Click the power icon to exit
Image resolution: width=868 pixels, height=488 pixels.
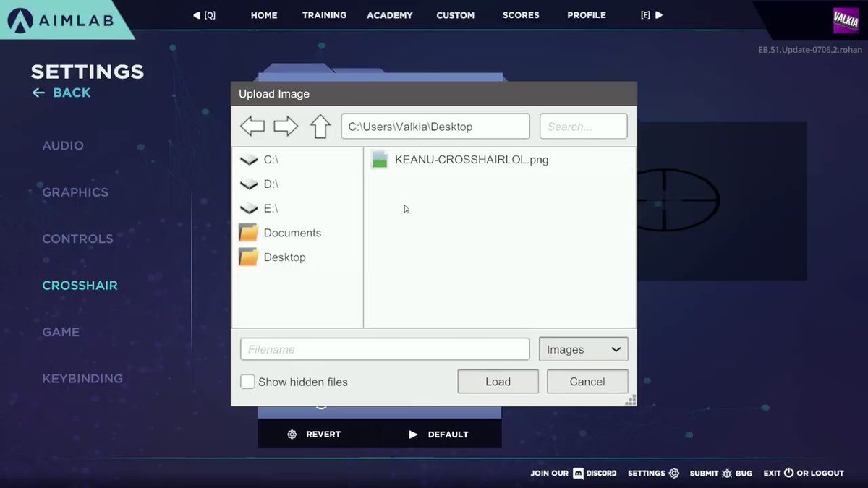788,473
